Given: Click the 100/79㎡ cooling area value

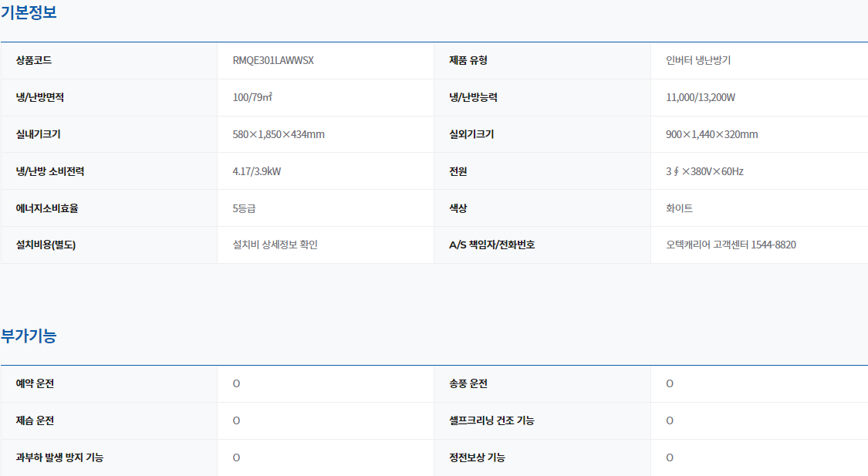Looking at the screenshot, I should click(253, 97).
